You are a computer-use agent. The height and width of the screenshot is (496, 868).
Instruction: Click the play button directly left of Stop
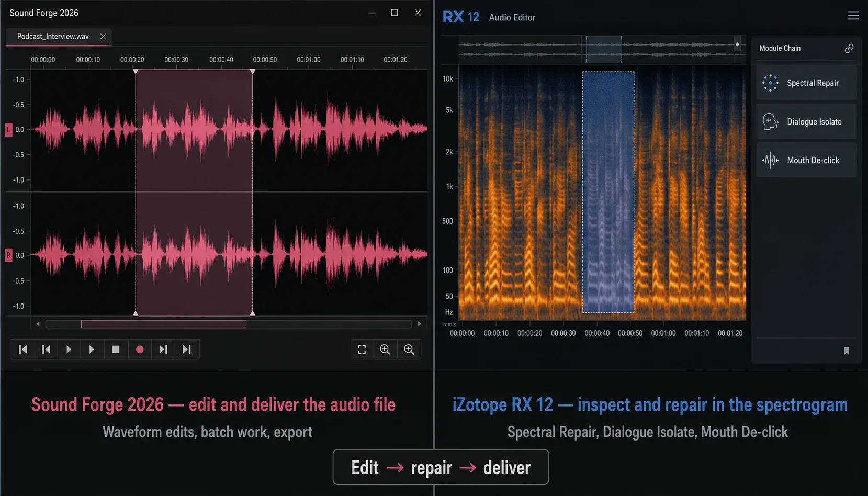tap(92, 350)
